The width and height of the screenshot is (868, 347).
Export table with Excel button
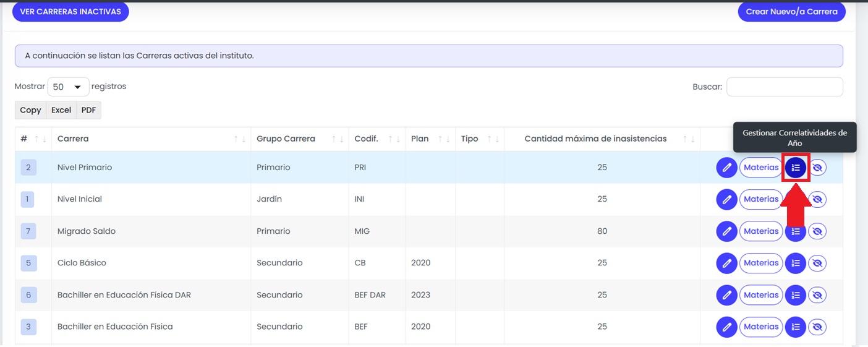pos(61,110)
